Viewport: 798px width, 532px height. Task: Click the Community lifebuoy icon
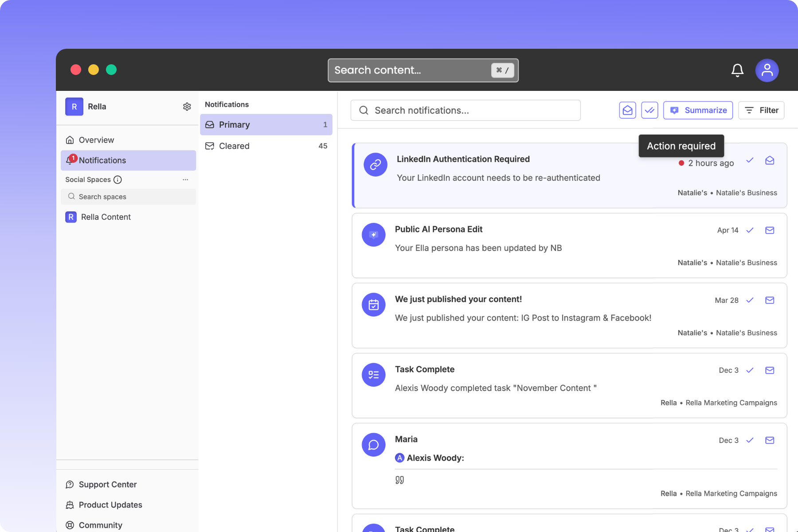tap(70, 525)
